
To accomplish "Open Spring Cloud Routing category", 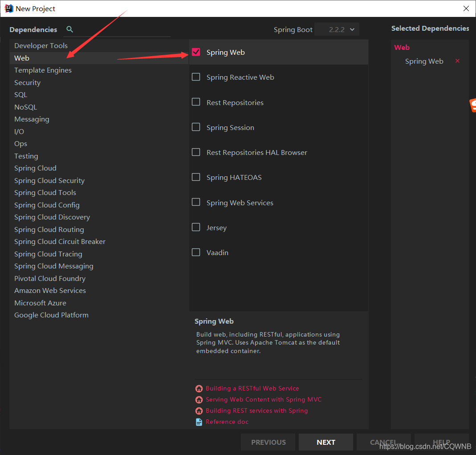I will (x=99, y=229).
